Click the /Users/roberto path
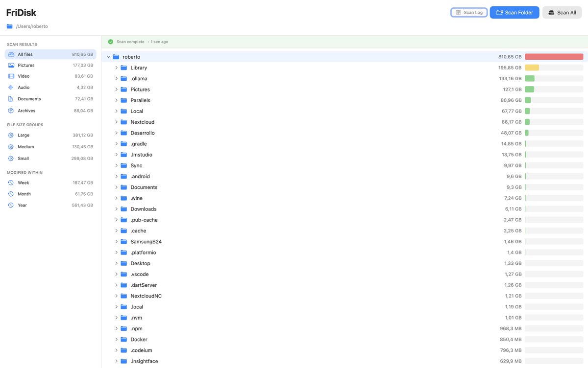The height and width of the screenshot is (368, 588). tap(32, 26)
